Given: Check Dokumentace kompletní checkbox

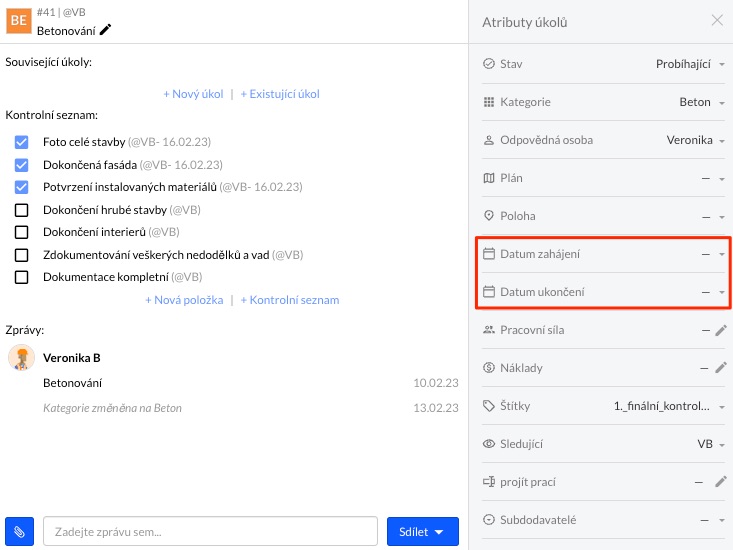Looking at the screenshot, I should click(21, 277).
